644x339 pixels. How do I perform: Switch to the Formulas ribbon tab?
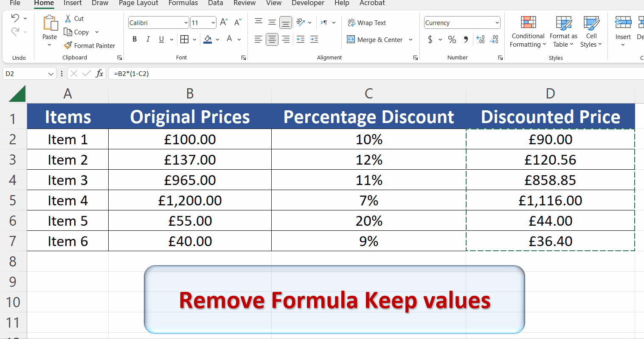183,3
